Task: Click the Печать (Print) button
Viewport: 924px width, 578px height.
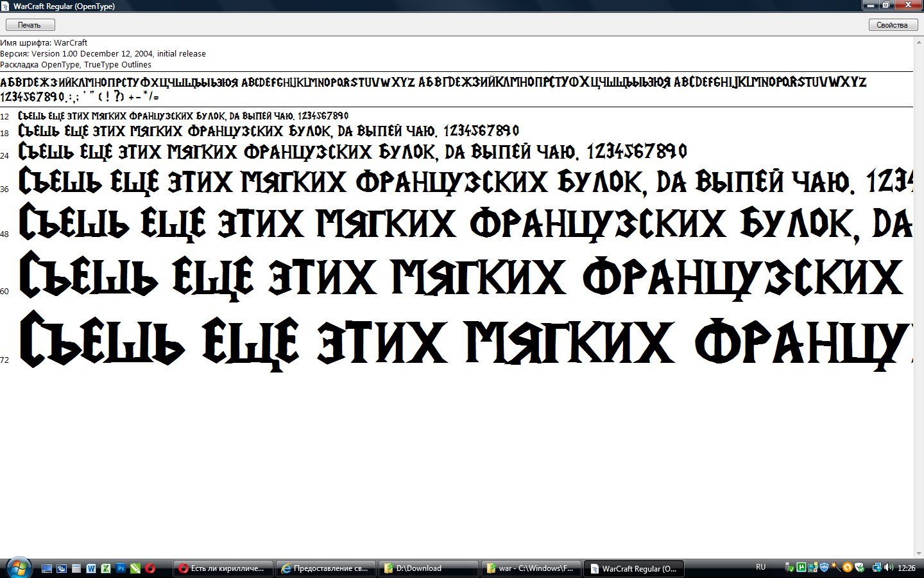Action: click(30, 25)
